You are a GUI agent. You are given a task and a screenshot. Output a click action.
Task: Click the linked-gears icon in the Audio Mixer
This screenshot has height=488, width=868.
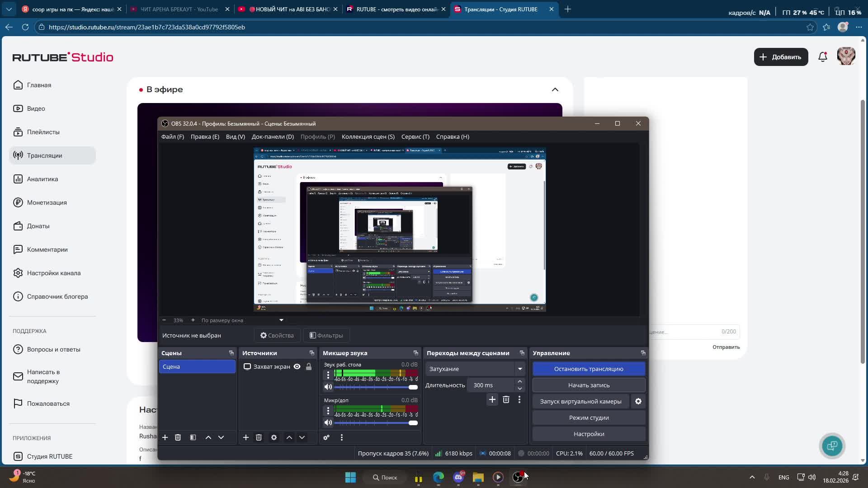(x=326, y=437)
